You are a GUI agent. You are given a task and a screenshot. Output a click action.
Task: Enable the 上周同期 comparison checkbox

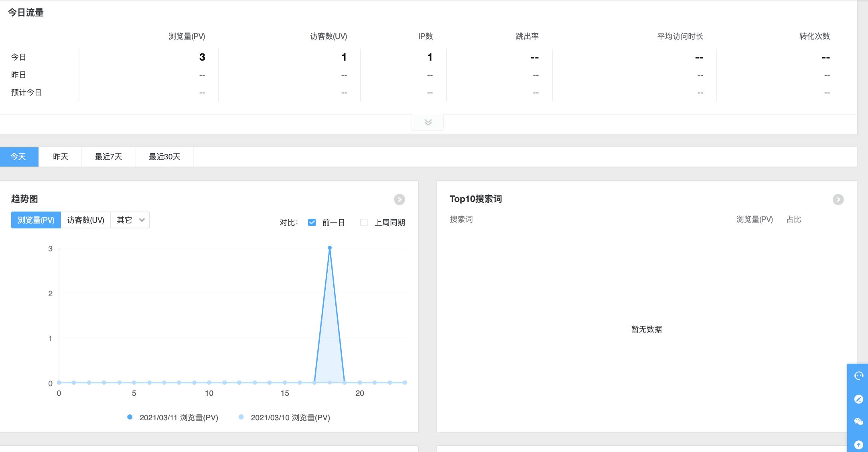364,222
